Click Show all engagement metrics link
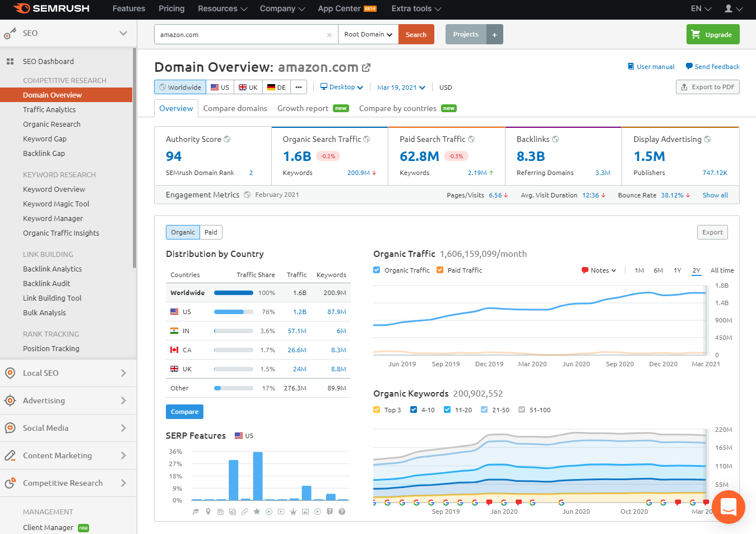Viewport: 756px width, 534px height. [715, 195]
